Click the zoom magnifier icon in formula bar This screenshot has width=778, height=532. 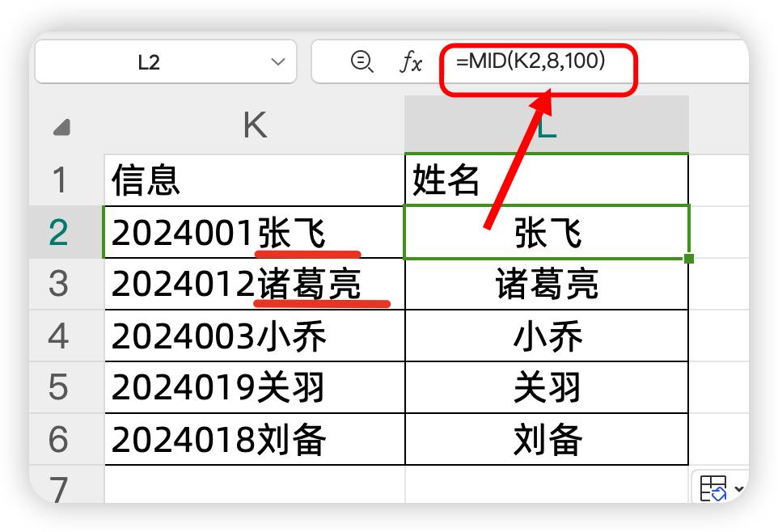(362, 62)
